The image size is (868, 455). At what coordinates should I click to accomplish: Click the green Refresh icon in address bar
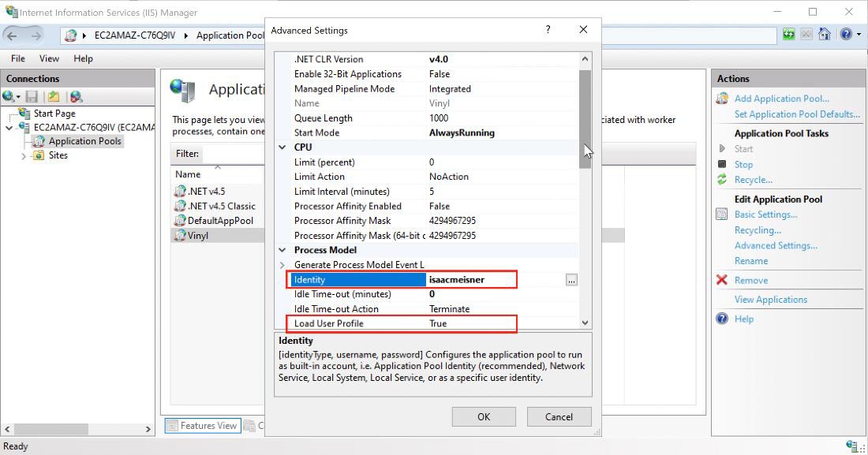tap(788, 35)
